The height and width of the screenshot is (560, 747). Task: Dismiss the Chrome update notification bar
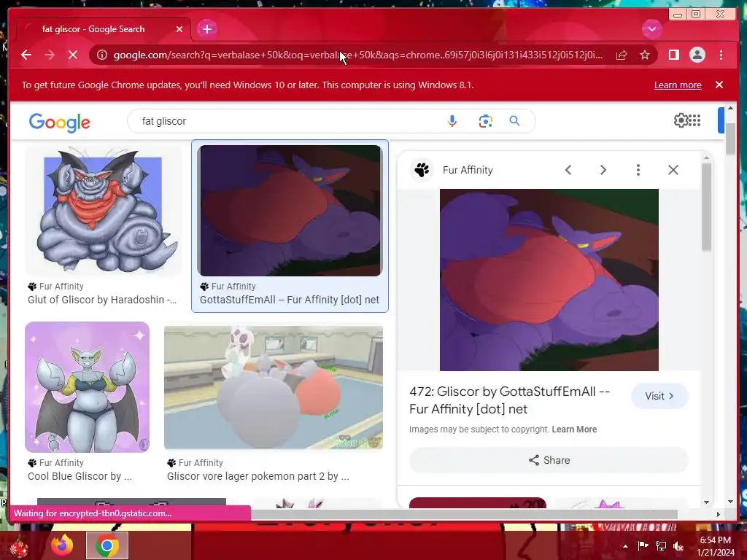tap(719, 85)
